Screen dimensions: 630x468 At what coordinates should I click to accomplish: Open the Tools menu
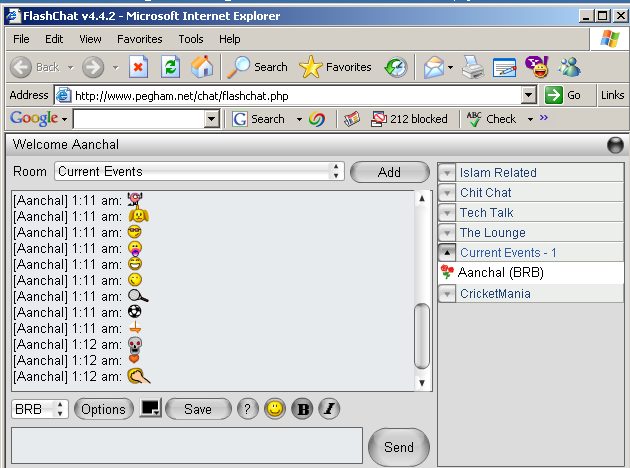(191, 39)
